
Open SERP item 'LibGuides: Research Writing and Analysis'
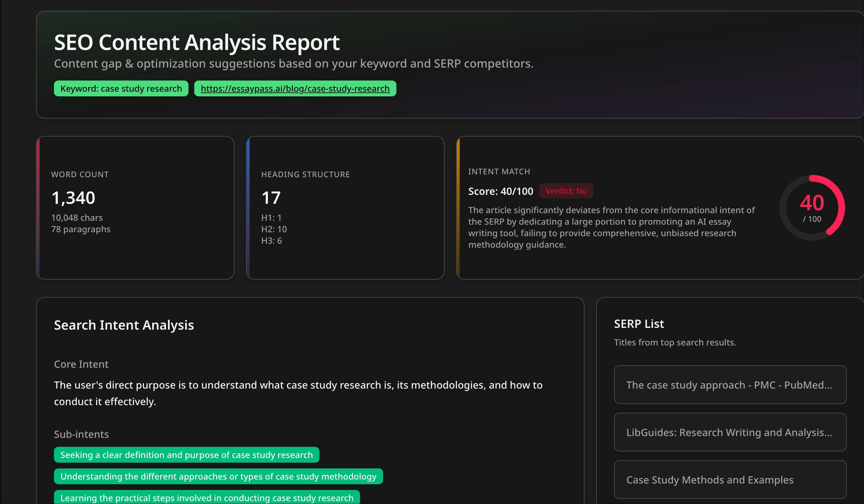pyautogui.click(x=729, y=432)
